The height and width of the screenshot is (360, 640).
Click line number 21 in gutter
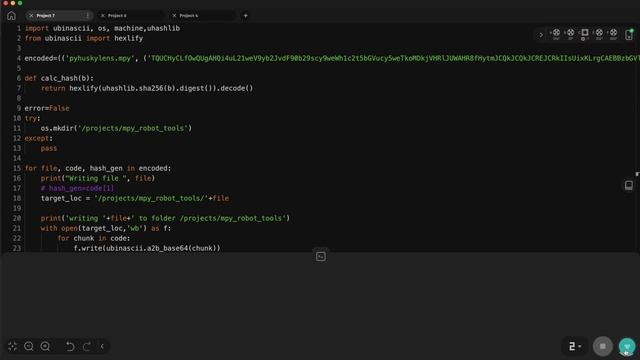(17, 228)
